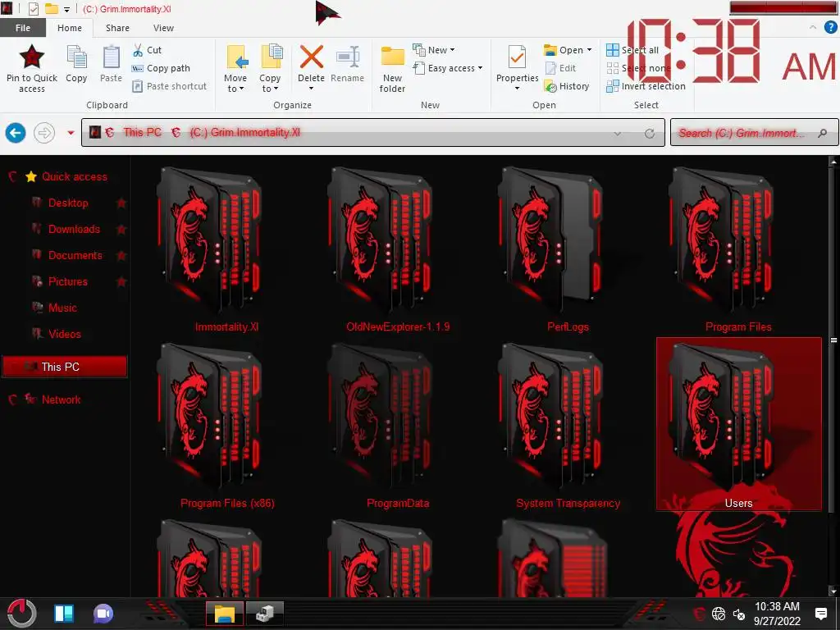The width and height of the screenshot is (840, 630).
Task: Click the search box for C drive
Action: tap(755, 133)
